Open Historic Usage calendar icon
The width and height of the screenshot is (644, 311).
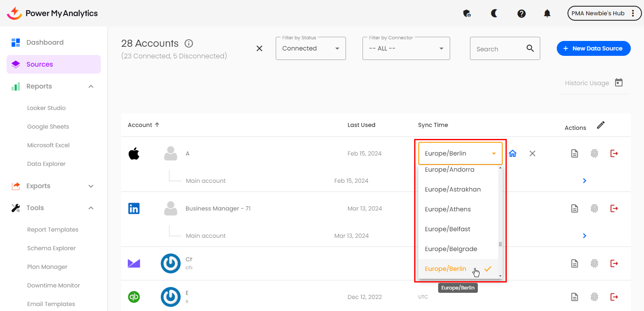pyautogui.click(x=618, y=83)
